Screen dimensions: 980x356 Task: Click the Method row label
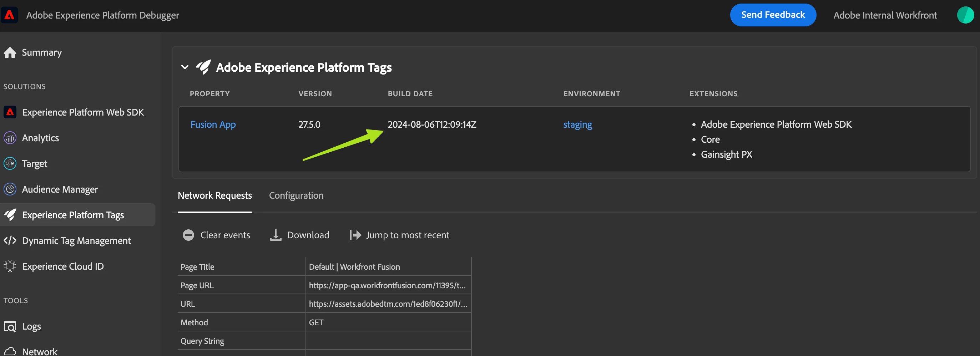(x=194, y=322)
